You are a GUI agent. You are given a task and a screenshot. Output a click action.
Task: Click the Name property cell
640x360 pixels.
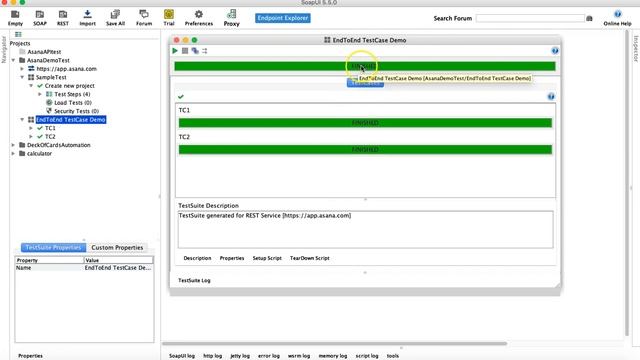tap(49, 268)
